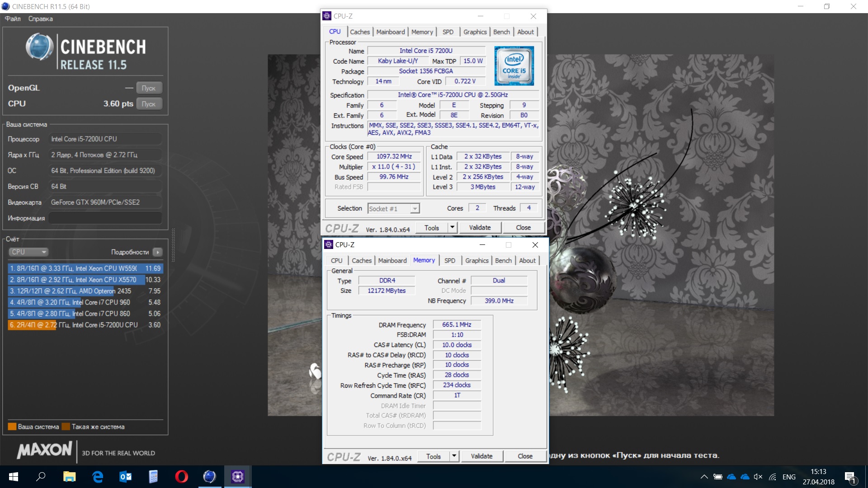Open Bench tab in top CPU-Z window
The height and width of the screenshot is (488, 868).
click(x=501, y=32)
